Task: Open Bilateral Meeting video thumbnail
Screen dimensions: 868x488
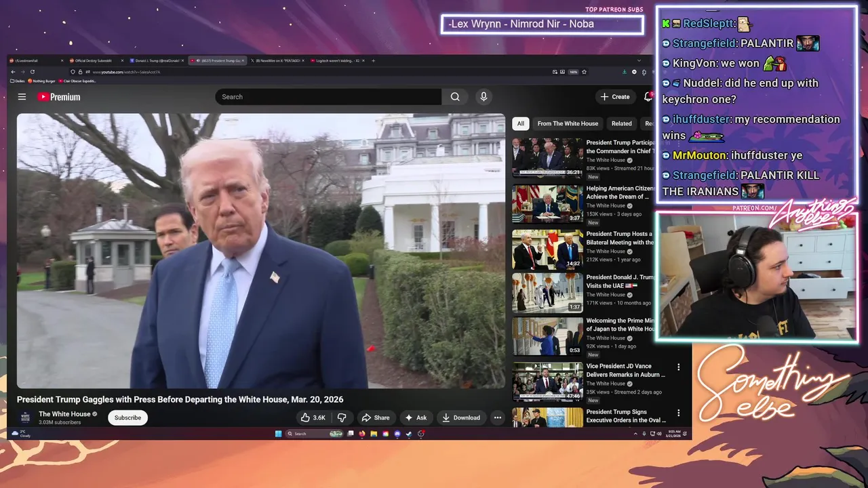Action: pyautogui.click(x=547, y=249)
